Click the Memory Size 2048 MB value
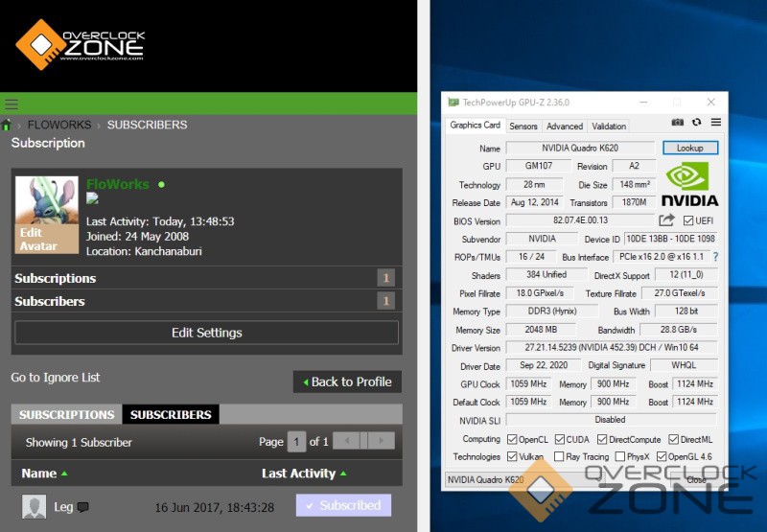 541,330
